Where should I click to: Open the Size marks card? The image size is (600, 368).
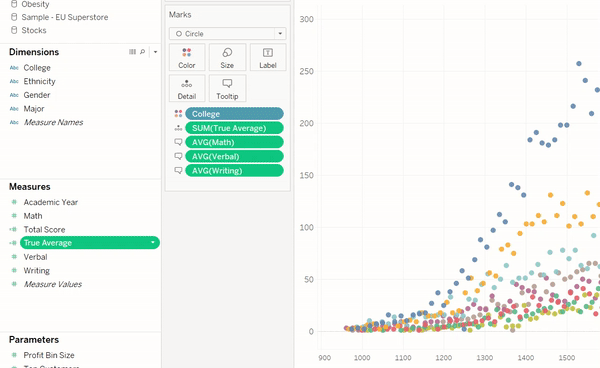(x=227, y=57)
